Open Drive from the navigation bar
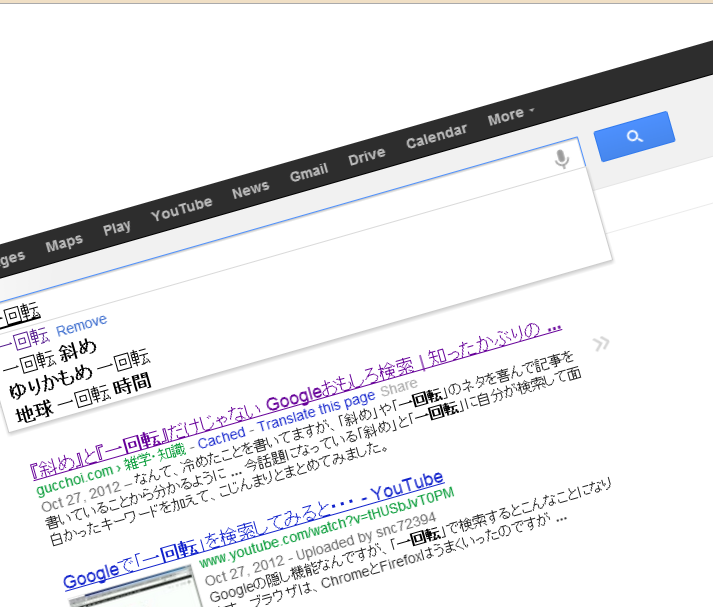 (366, 156)
